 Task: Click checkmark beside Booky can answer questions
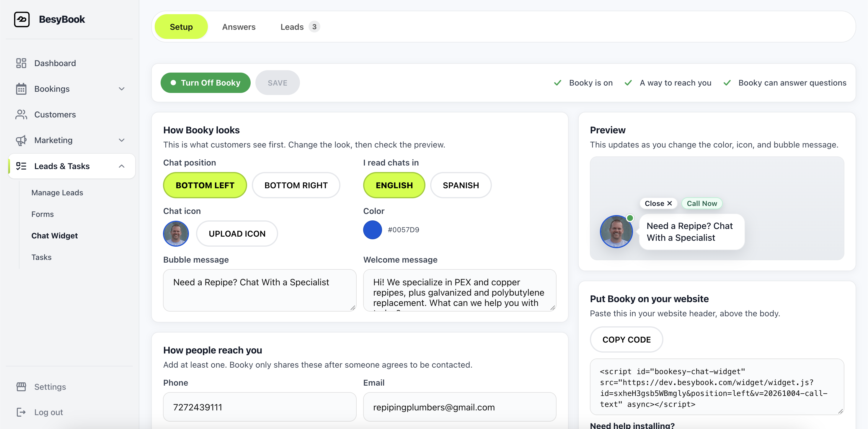(x=727, y=83)
